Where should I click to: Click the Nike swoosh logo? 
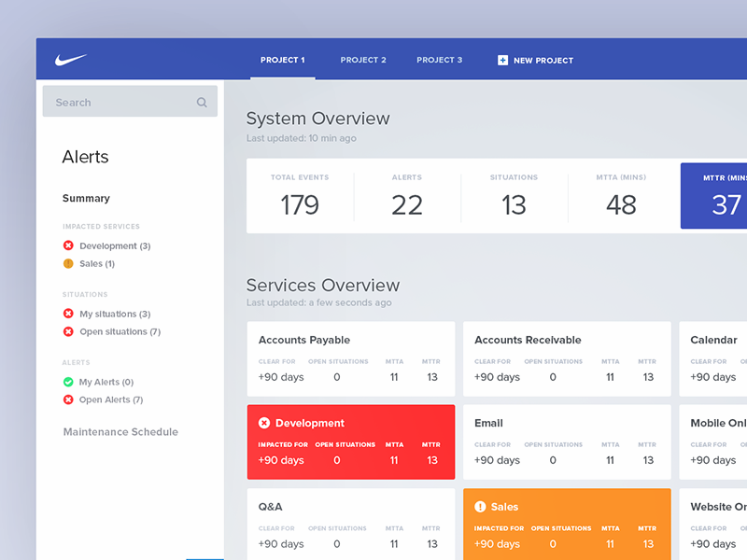(x=71, y=60)
